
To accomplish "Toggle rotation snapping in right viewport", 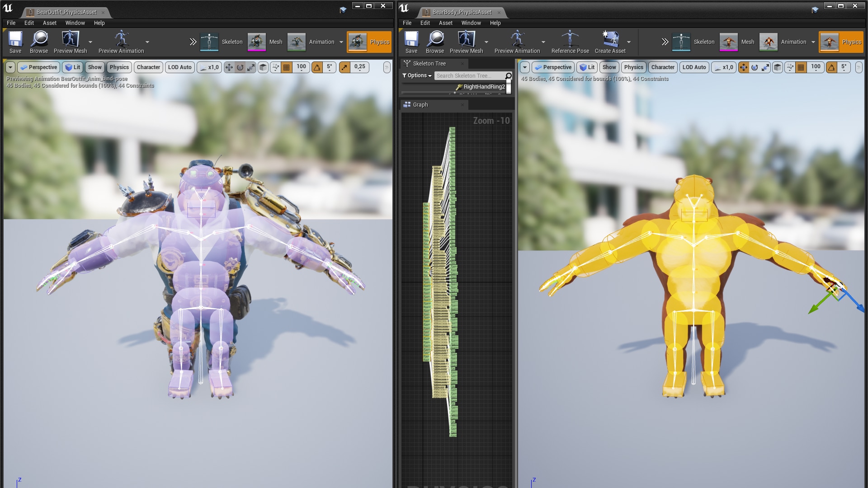I will pos(831,67).
